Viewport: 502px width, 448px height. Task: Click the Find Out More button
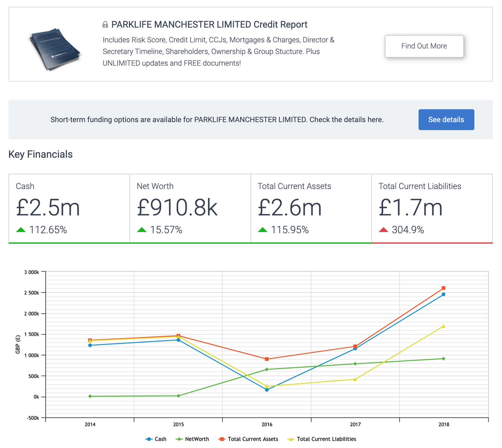[x=424, y=46]
